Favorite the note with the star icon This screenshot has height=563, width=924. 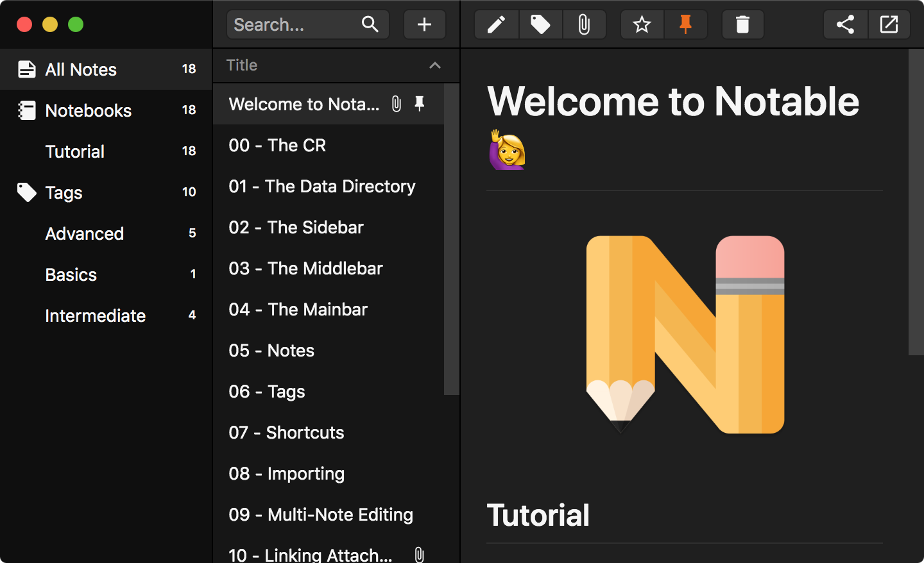[x=642, y=24]
